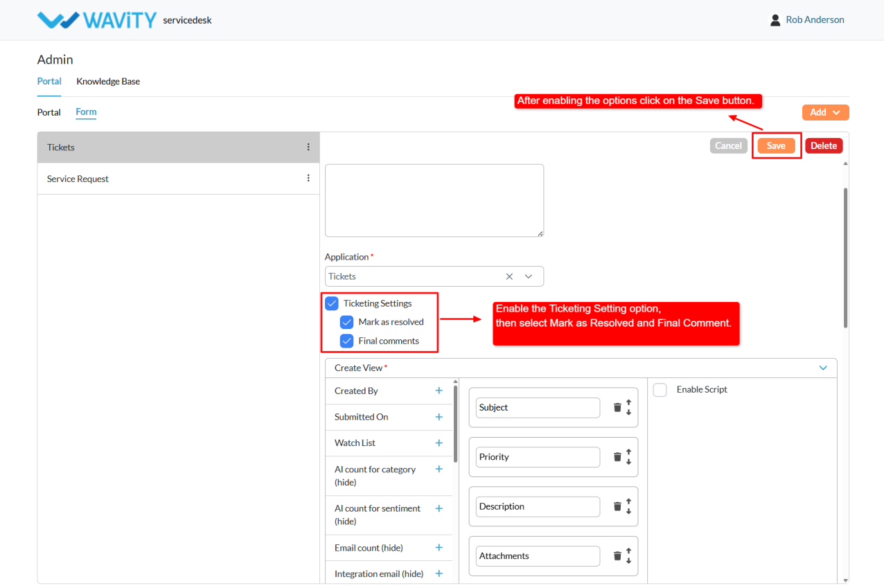884x588 pixels.
Task: Click the scroll down arrow at panel bottom
Action: [x=845, y=580]
